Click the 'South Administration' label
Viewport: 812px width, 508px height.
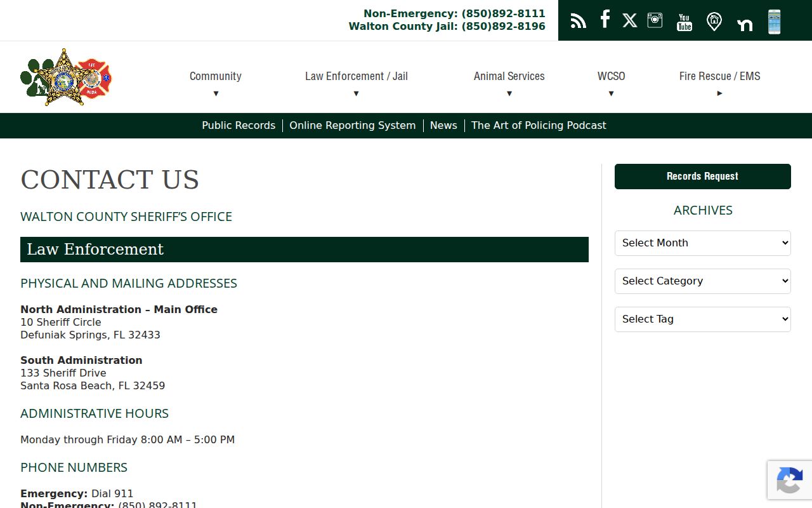(x=81, y=360)
